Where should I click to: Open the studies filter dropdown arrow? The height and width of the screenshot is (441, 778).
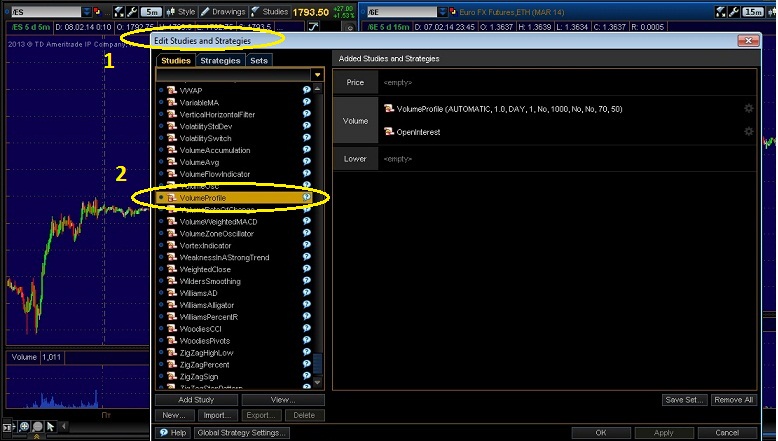317,75
